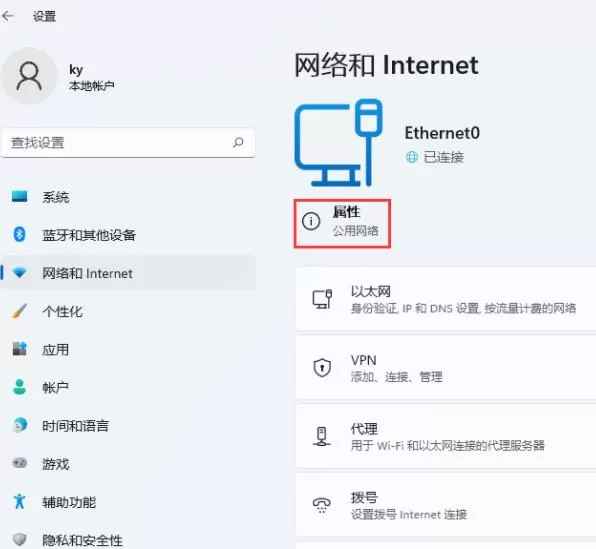This screenshot has width=596, height=549.
Task: Click the back arrow icon
Action: (8, 16)
